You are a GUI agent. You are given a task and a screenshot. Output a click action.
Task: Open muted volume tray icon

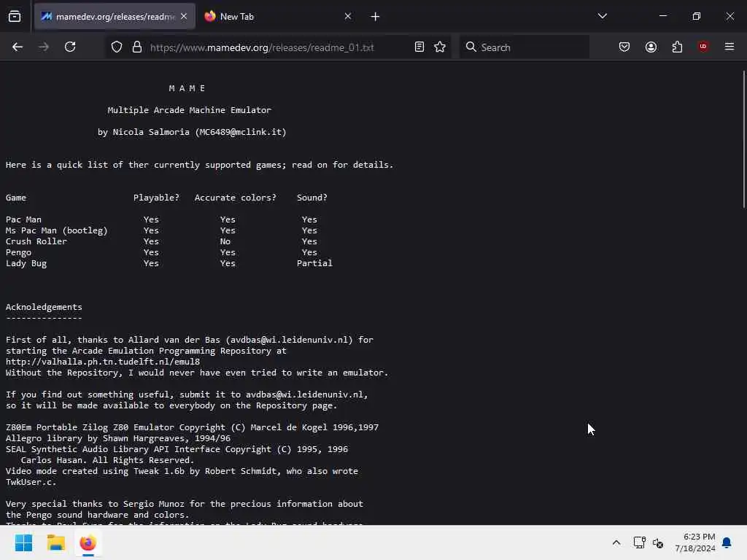click(658, 542)
